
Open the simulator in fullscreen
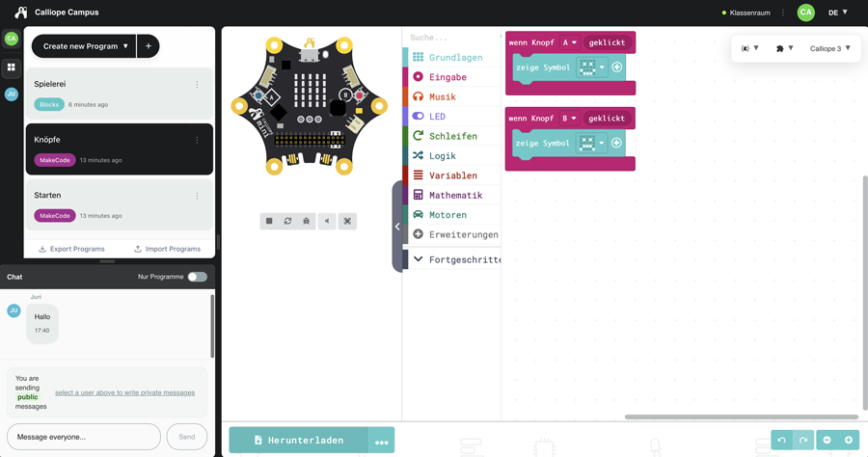[x=347, y=221]
